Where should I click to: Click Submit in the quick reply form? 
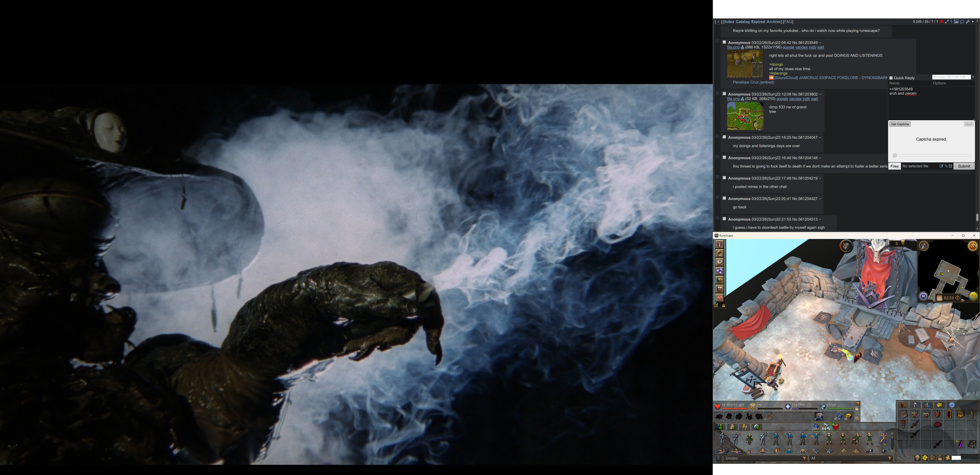coord(964,166)
